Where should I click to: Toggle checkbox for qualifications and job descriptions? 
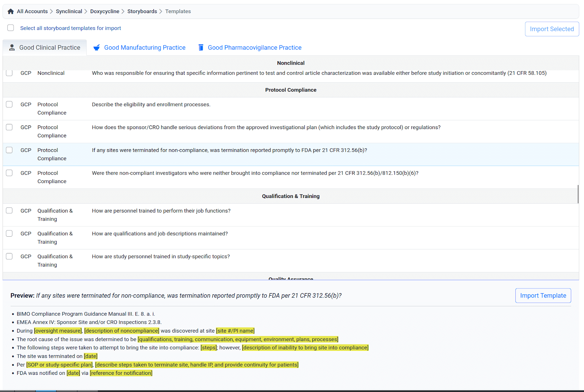[x=9, y=234]
